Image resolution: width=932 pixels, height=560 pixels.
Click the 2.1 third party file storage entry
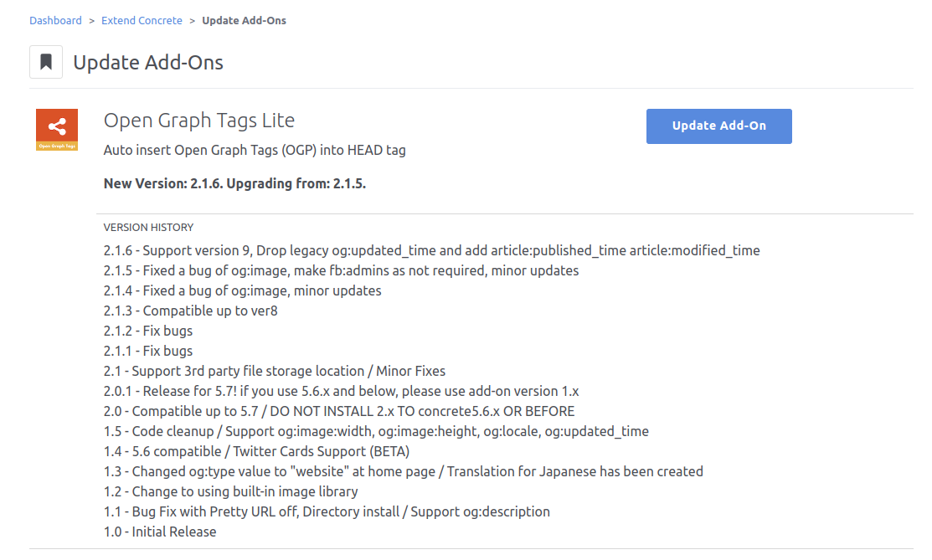click(x=275, y=371)
